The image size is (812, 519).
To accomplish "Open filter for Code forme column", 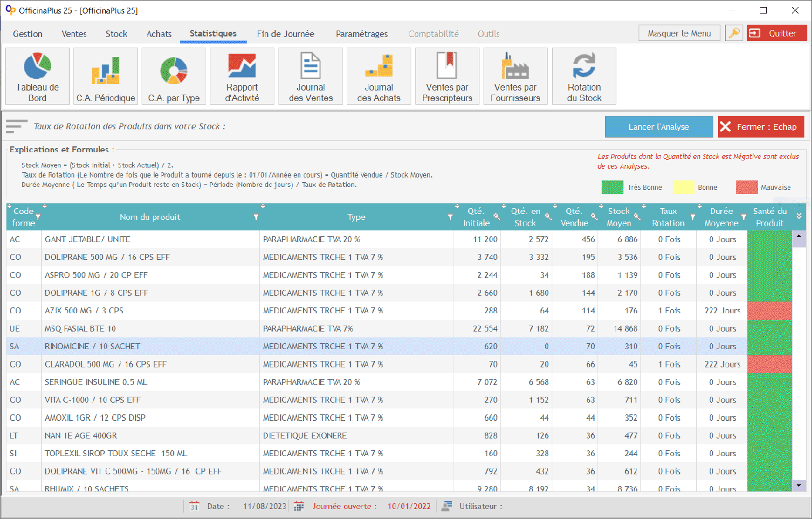I will point(38,217).
